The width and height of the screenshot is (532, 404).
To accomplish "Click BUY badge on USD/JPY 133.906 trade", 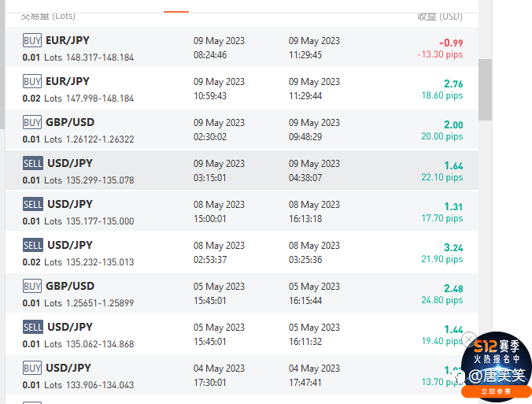I will [x=32, y=368].
